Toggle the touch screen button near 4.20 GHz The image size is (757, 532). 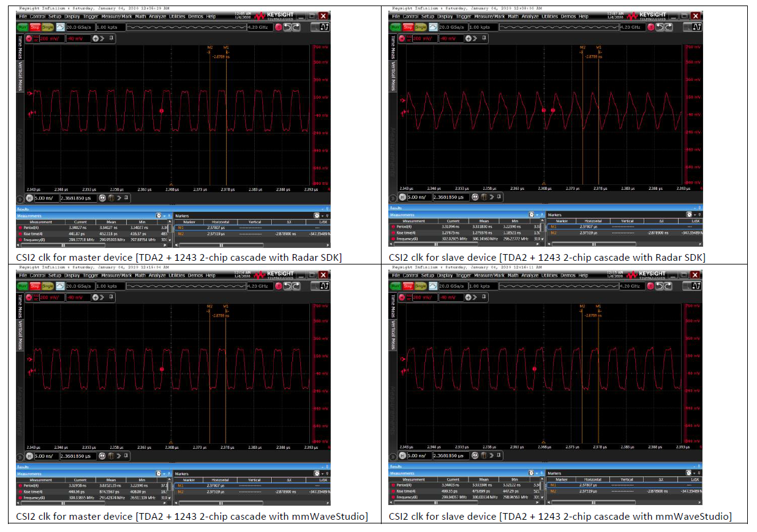[279, 28]
